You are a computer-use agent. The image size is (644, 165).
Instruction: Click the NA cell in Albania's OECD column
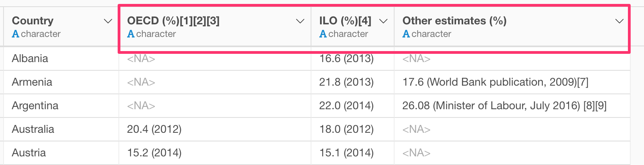click(215, 59)
